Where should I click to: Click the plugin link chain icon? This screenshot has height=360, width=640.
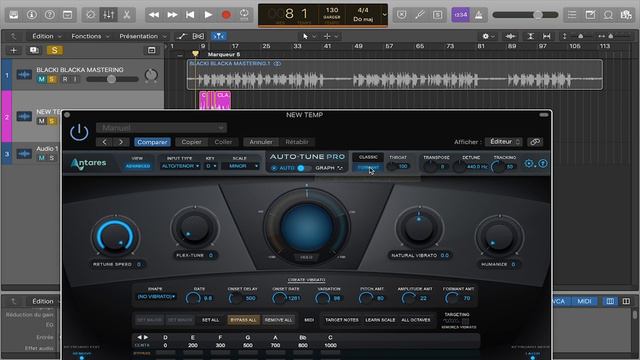[535, 142]
